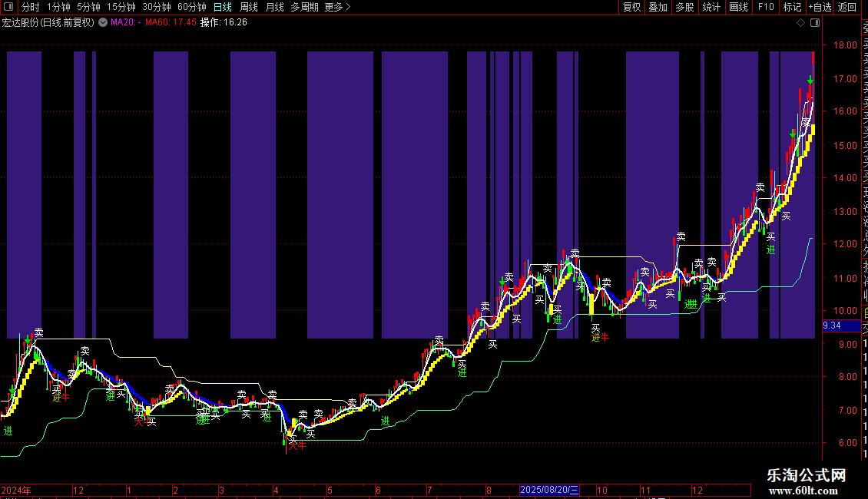The height and width of the screenshot is (499, 868).
Task: Select the 15分钟 period tab
Action: [x=121, y=7]
